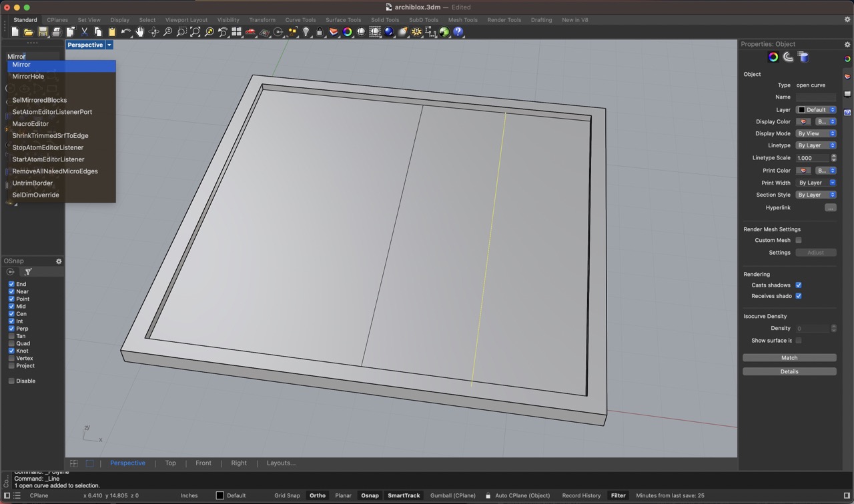Toggle Grid Snap in status bar
This screenshot has height=504, width=854.
[x=287, y=495]
